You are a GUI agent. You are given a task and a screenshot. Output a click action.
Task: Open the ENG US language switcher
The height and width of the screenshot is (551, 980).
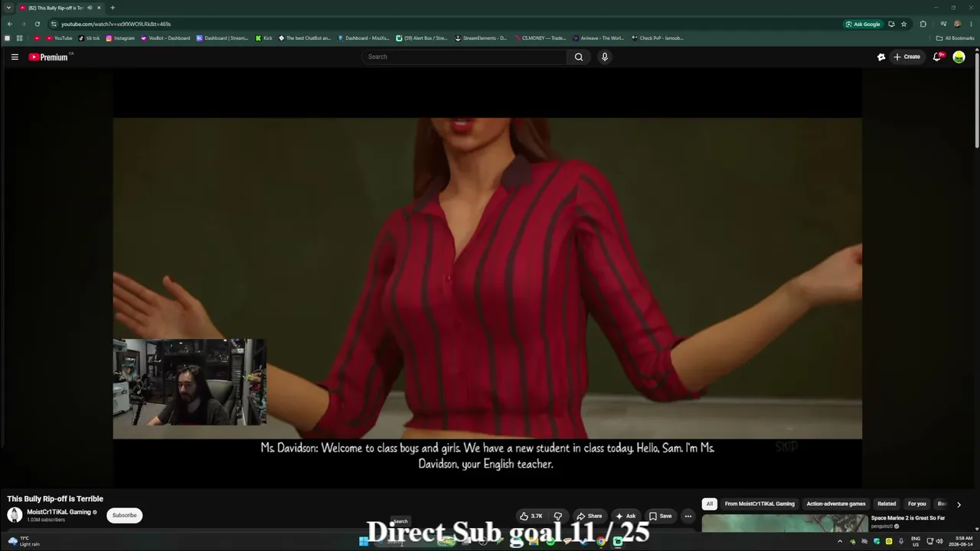point(916,542)
